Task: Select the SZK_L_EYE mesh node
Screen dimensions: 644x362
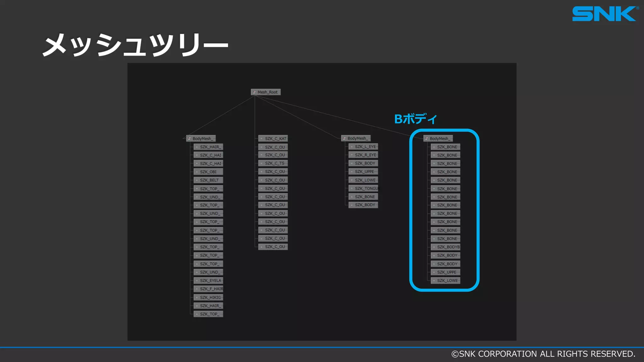Action: 365,147
